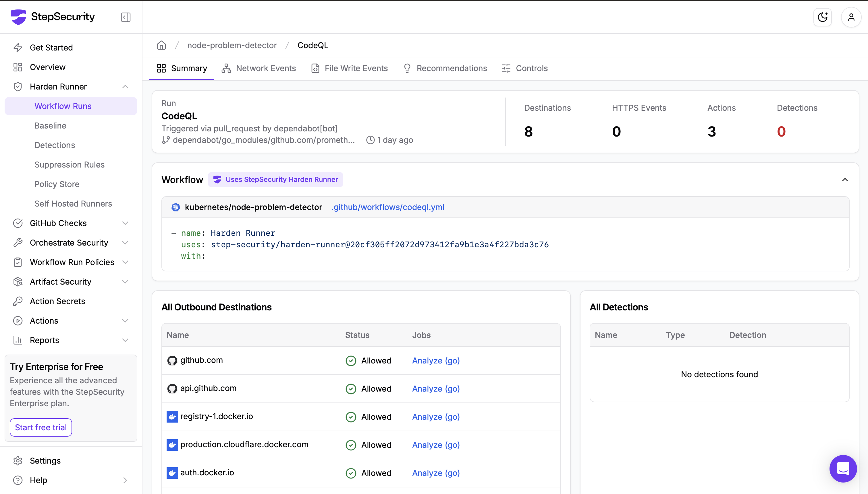This screenshot has height=494, width=868.
Task: Open Get Started lightning item
Action: tap(51, 48)
